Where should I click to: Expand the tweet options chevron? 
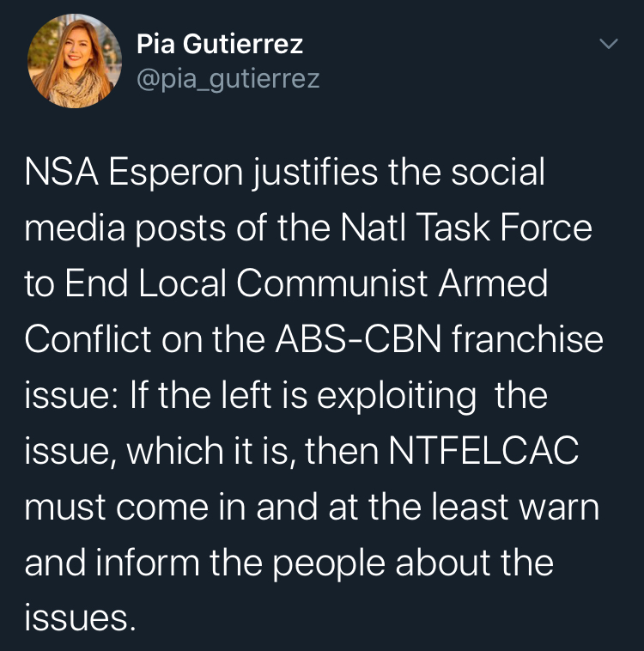point(608,44)
